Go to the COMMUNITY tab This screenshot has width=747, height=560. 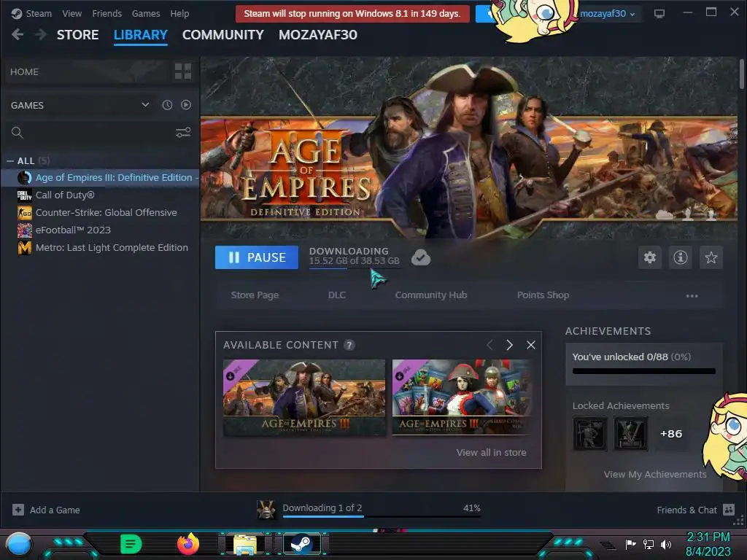click(x=223, y=35)
